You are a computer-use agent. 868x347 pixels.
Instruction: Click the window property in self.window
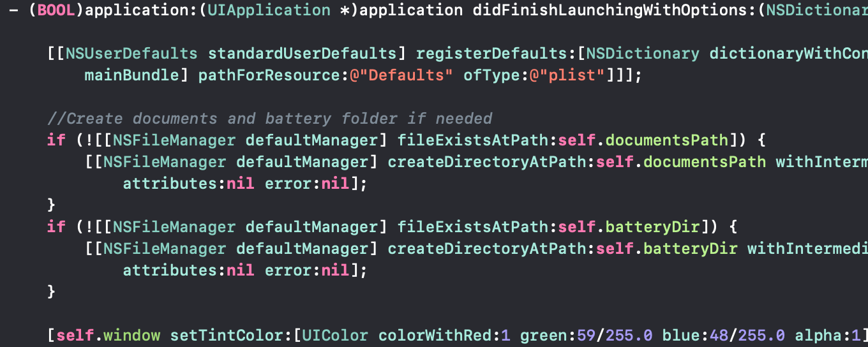(132, 335)
